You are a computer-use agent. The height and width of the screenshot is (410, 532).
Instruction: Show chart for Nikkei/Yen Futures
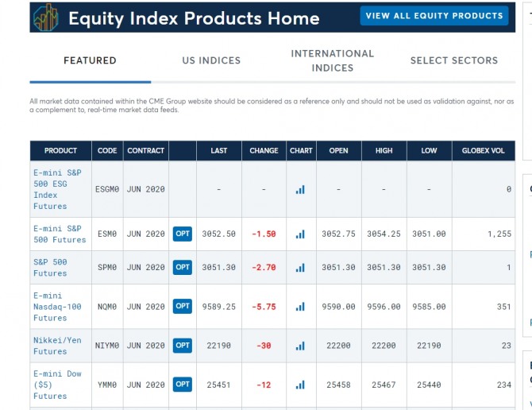pyautogui.click(x=300, y=346)
